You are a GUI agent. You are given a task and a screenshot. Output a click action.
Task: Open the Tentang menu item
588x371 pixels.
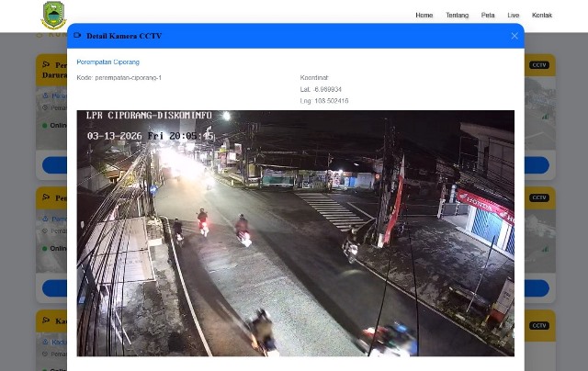pos(457,16)
